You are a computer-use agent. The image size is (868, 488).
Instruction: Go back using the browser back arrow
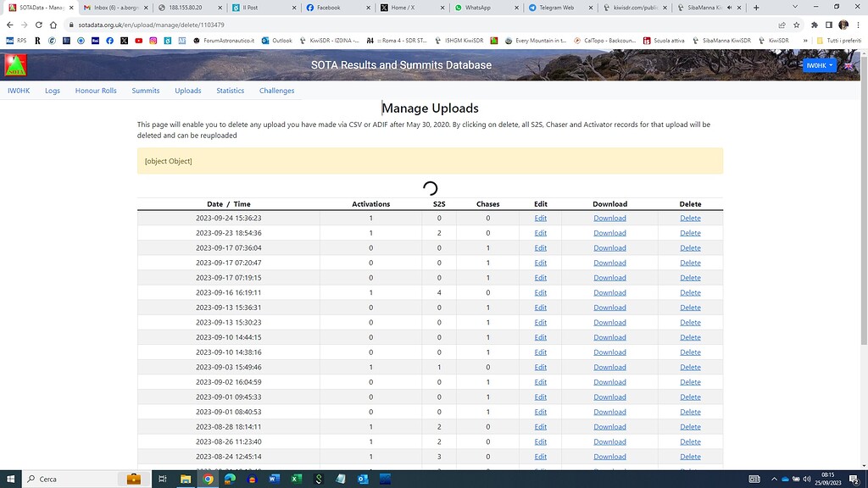(x=9, y=25)
